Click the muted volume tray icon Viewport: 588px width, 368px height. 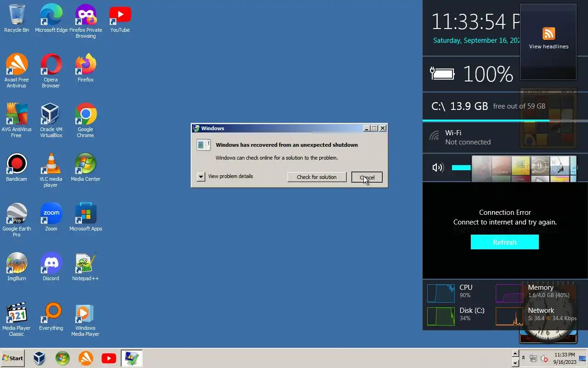click(x=544, y=358)
